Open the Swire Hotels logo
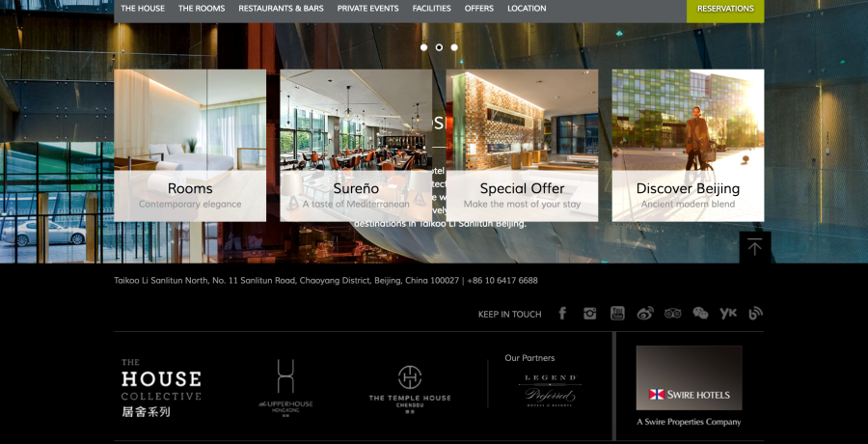This screenshot has width=868, height=444. (690, 378)
